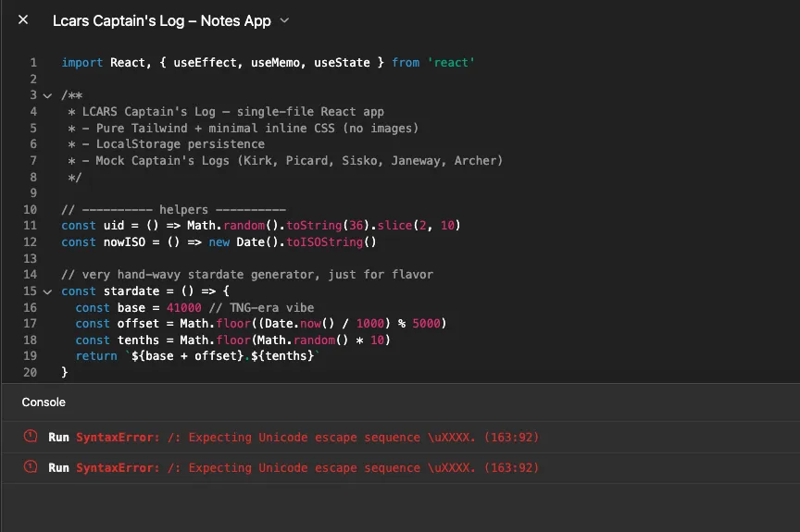The height and width of the screenshot is (532, 800).
Task: Click the title Lcars Captain's Log – Notes App
Action: tap(161, 20)
